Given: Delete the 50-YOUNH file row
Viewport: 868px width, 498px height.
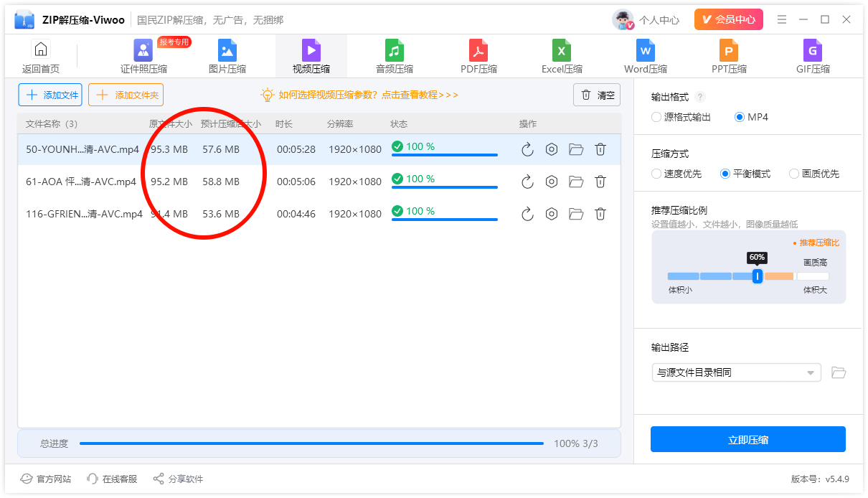Looking at the screenshot, I should point(600,149).
